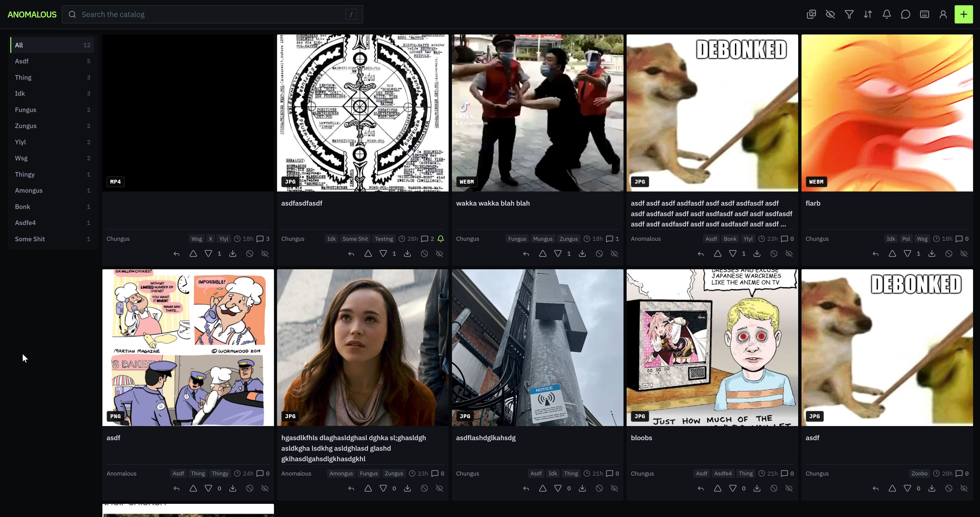
Task: Downvote the asdfasdfasdf thread
Action: 383,253
